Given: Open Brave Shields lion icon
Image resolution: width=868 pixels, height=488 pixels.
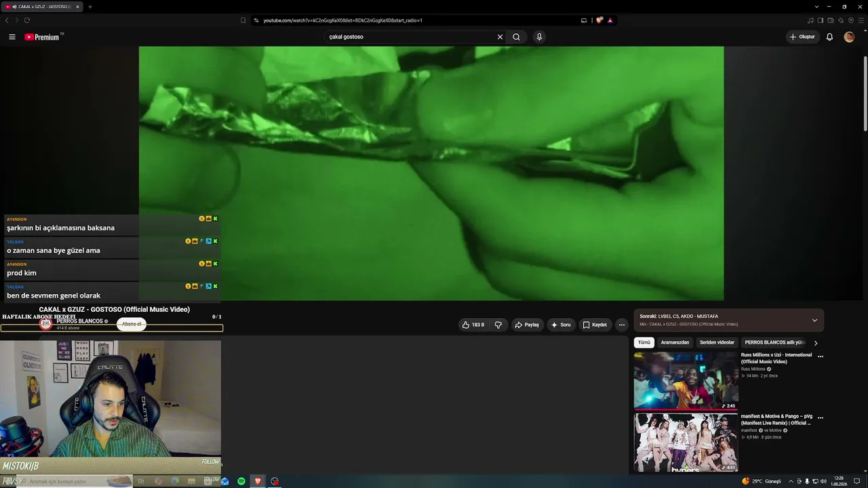Looking at the screenshot, I should [x=599, y=20].
